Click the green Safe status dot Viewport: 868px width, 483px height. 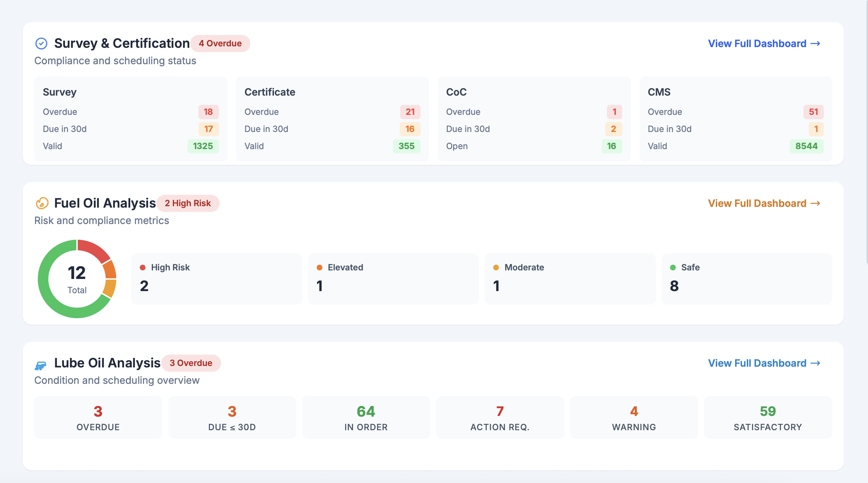tap(673, 266)
